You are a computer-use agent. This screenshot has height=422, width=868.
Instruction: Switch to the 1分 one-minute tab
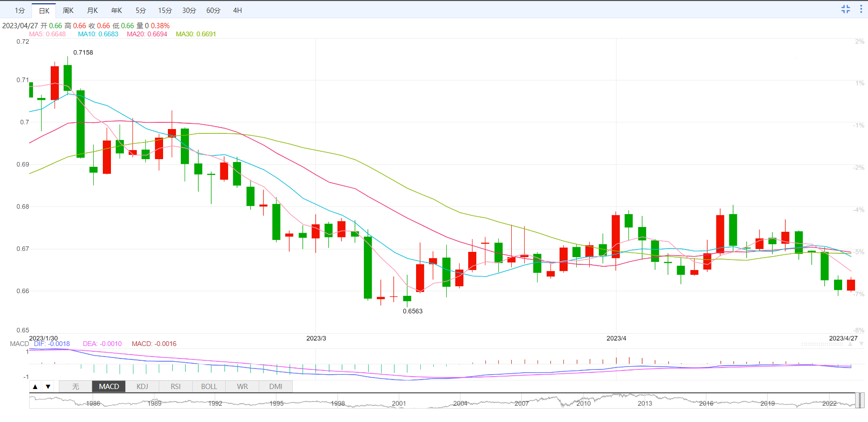[20, 11]
